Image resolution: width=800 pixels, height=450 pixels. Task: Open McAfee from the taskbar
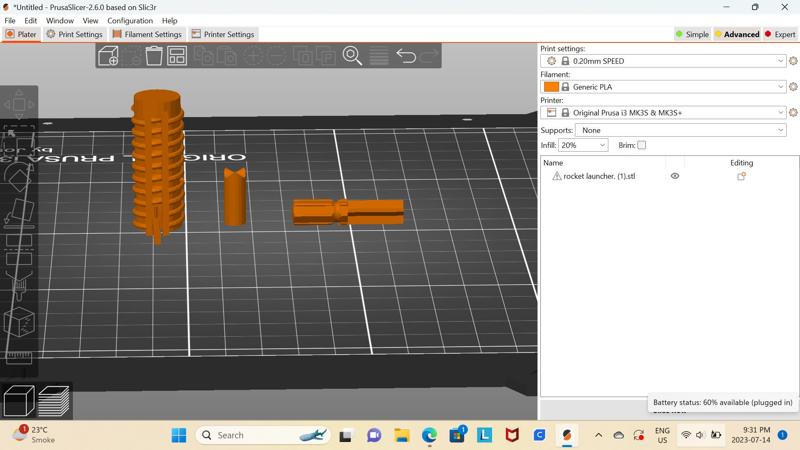(512, 435)
